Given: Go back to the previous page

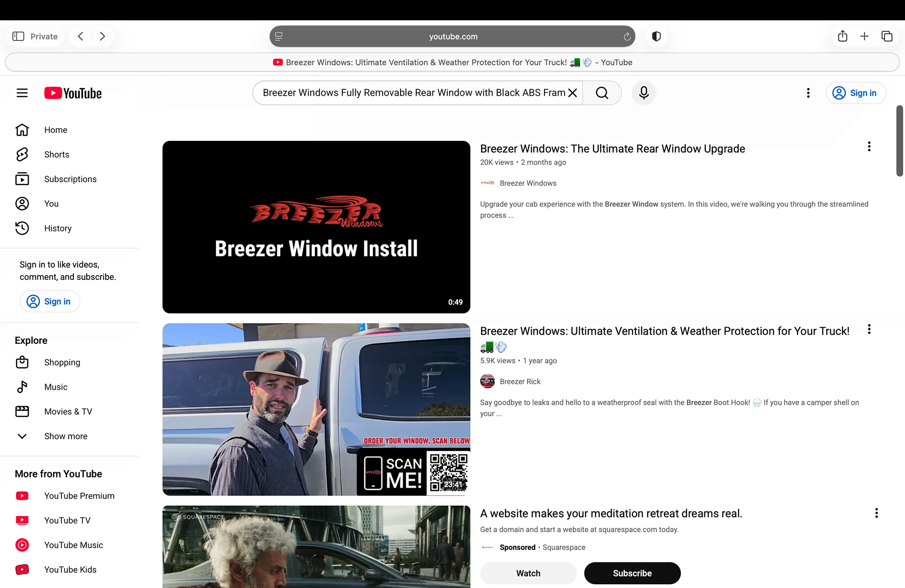Looking at the screenshot, I should coord(80,36).
